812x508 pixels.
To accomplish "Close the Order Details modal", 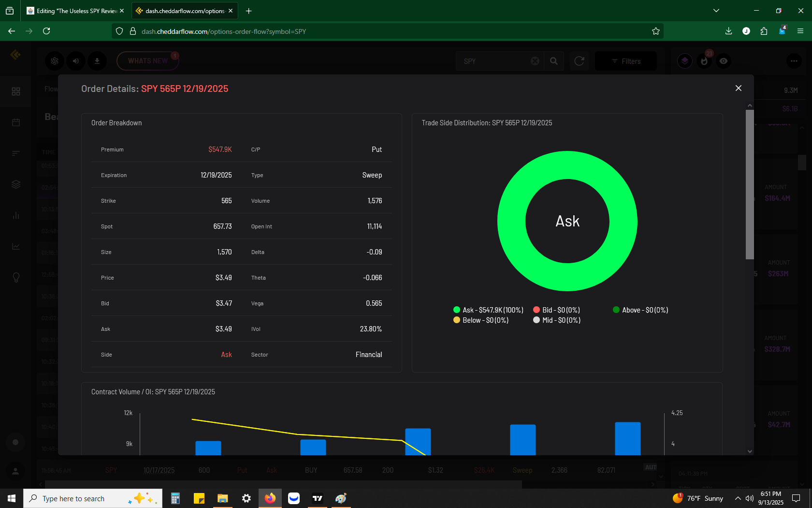I will (738, 88).
